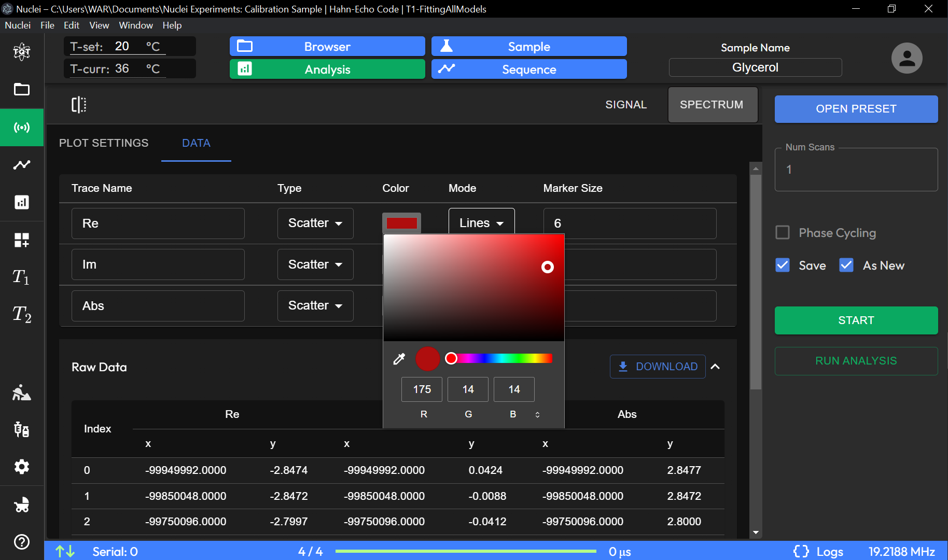948x560 pixels.
Task: Click the Im trace name field
Action: (x=158, y=264)
